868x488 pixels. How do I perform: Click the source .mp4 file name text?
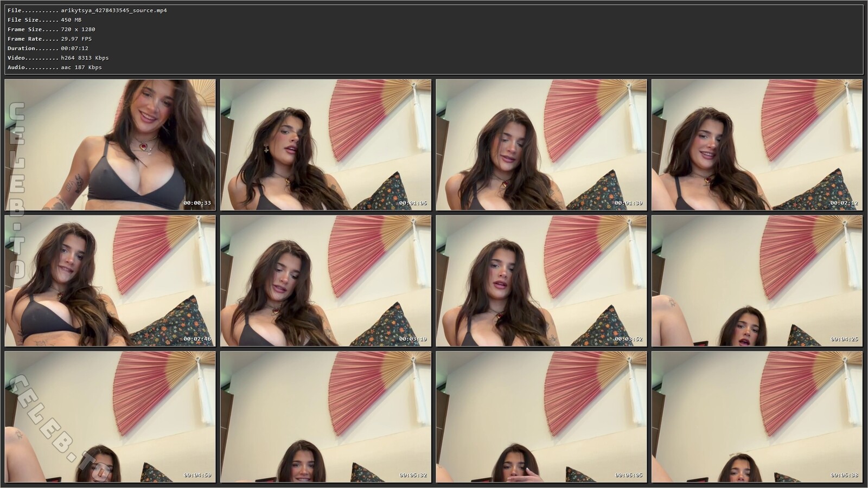113,10
